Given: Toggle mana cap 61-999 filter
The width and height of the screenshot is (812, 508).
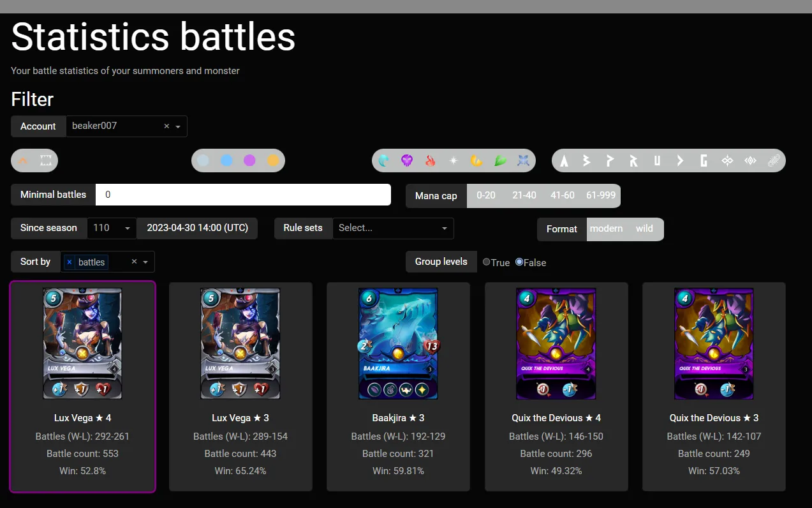Looking at the screenshot, I should [601, 195].
